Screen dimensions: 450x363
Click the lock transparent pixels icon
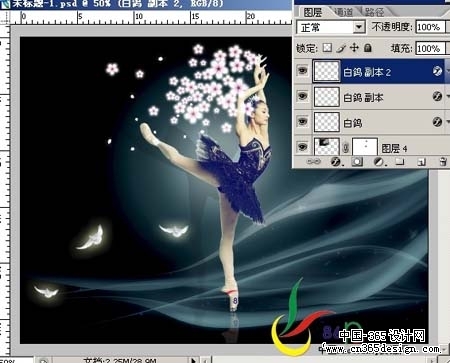pyautogui.click(x=328, y=48)
